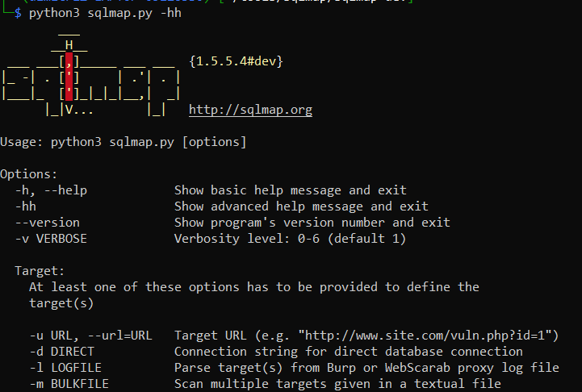Click 'Connection string for direct database connection'
582x392 pixels.
pos(349,352)
